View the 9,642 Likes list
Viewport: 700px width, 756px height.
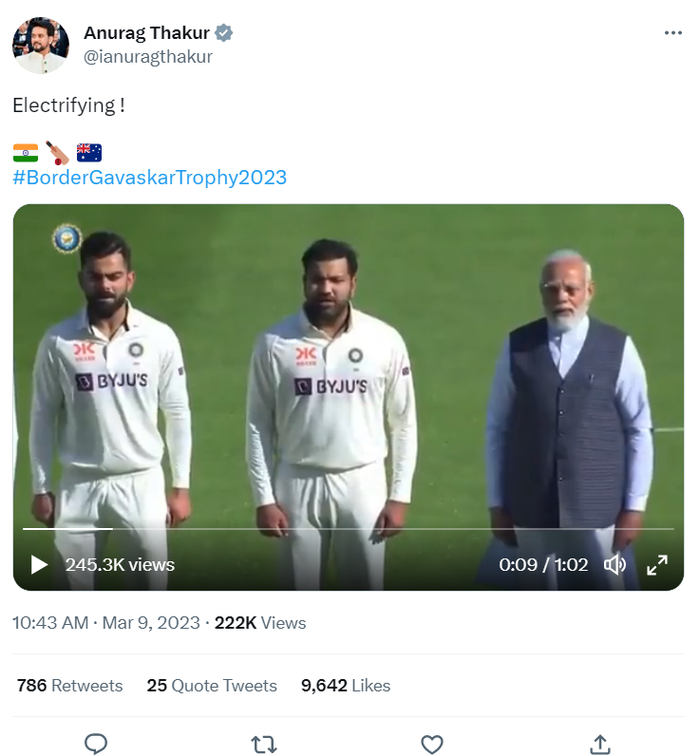click(x=346, y=686)
